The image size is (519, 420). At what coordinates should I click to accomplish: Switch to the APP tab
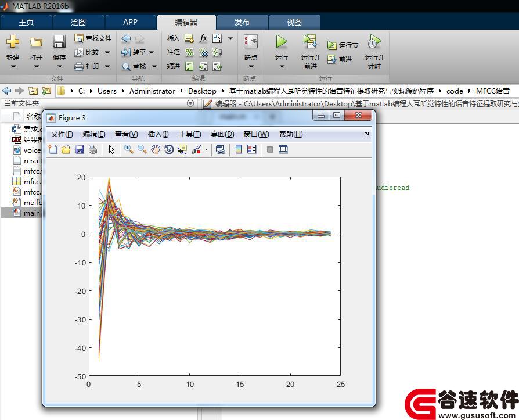click(130, 22)
